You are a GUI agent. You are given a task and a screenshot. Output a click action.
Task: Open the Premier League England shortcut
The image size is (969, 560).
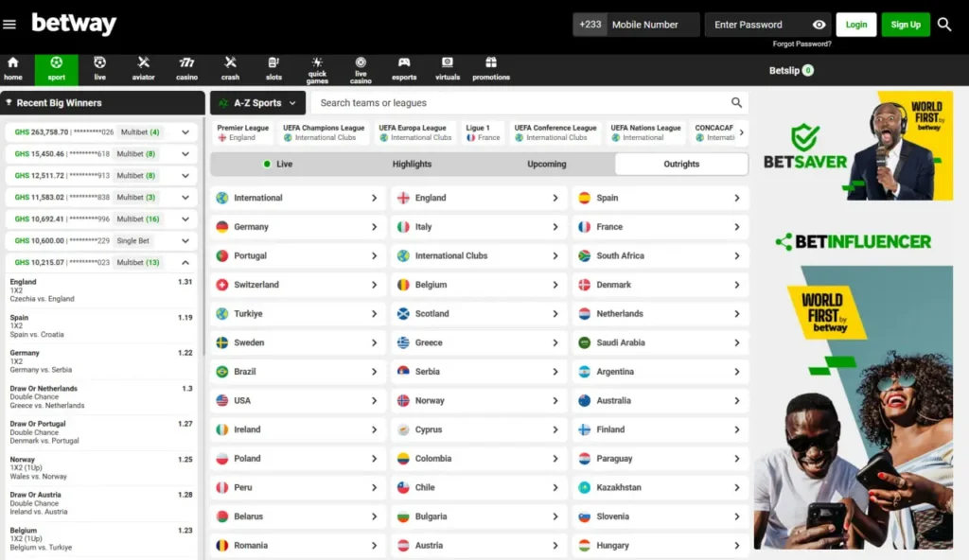tap(242, 132)
